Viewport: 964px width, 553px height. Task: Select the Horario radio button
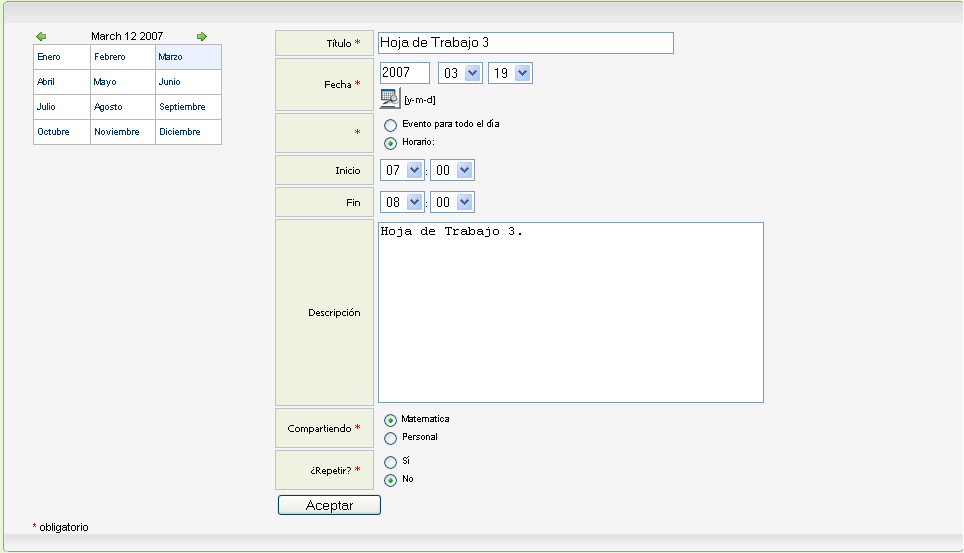[390, 143]
